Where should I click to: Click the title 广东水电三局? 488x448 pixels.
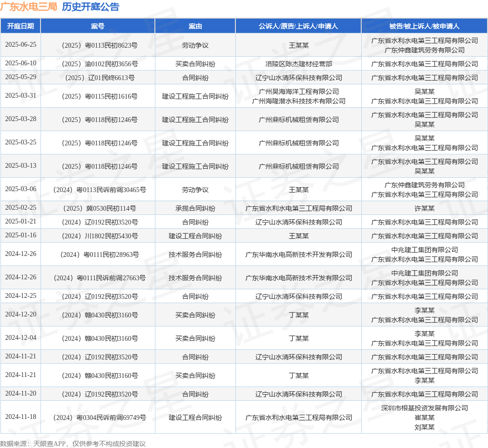29,7
